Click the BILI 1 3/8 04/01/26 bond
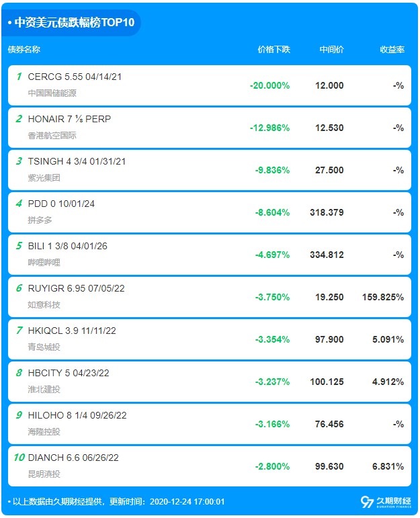The image size is (420, 518). (x=67, y=246)
